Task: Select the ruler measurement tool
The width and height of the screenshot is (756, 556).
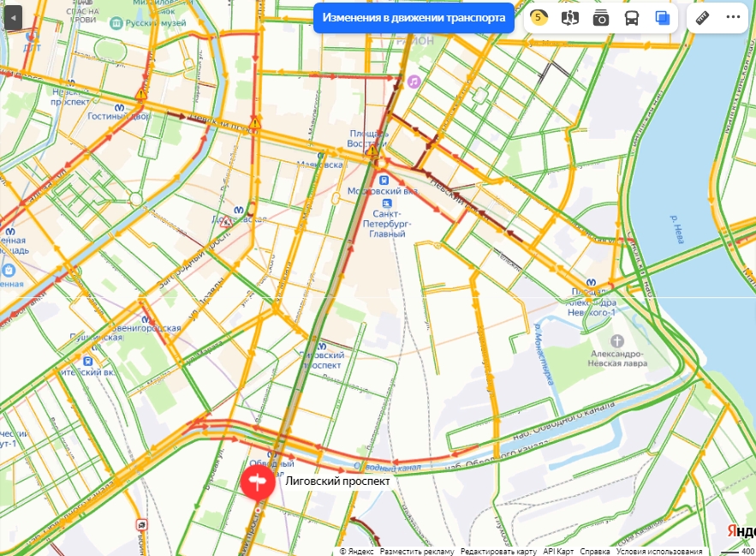Action: pyautogui.click(x=702, y=18)
